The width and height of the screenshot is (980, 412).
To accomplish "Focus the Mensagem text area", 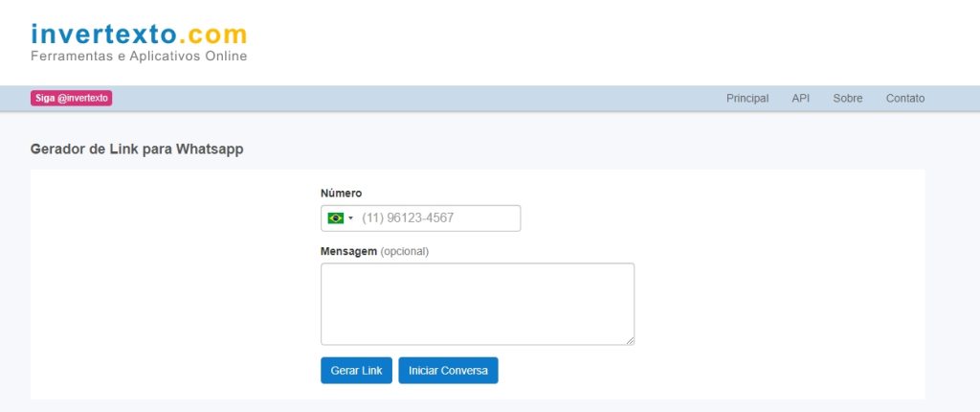I will tap(478, 304).
